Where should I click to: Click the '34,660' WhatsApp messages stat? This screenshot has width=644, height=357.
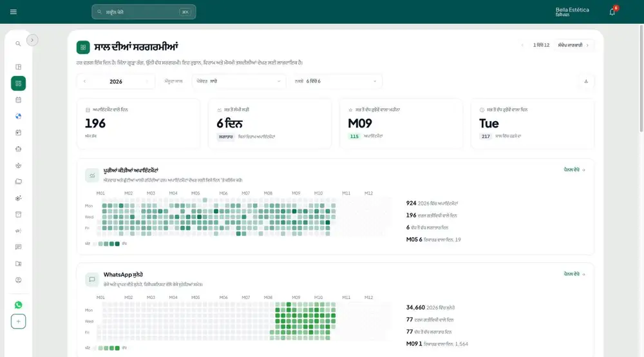click(430, 307)
